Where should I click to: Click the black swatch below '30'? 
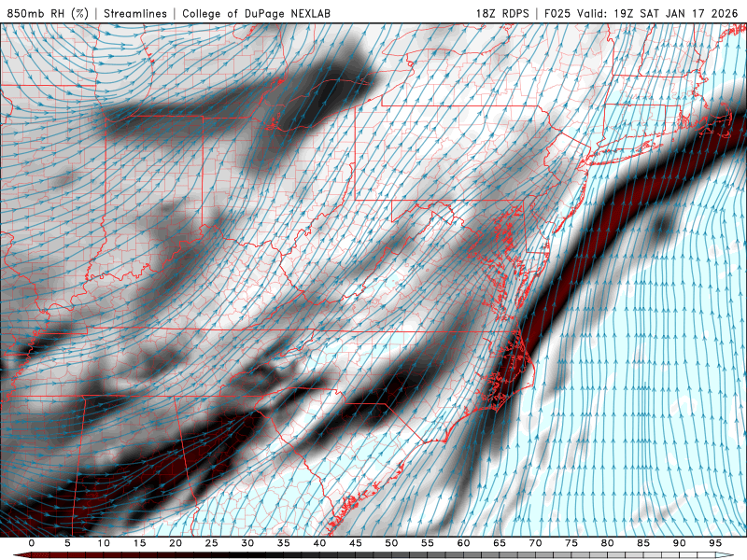point(251,556)
